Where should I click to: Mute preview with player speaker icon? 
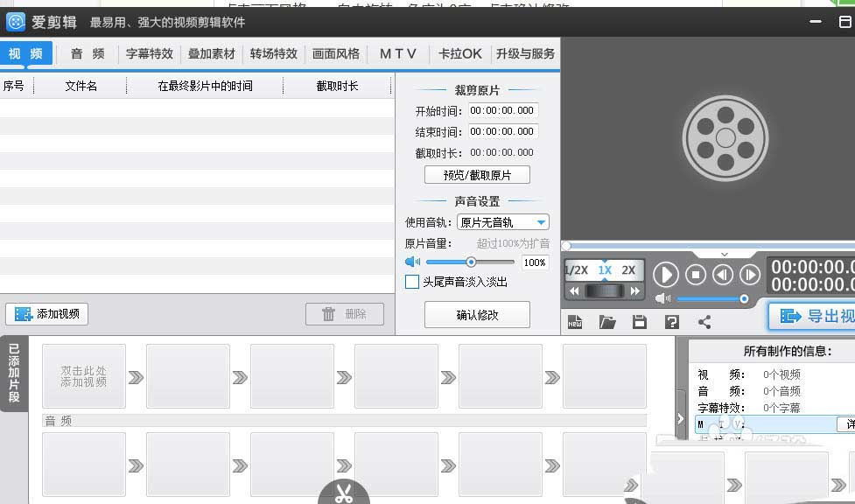click(x=663, y=298)
